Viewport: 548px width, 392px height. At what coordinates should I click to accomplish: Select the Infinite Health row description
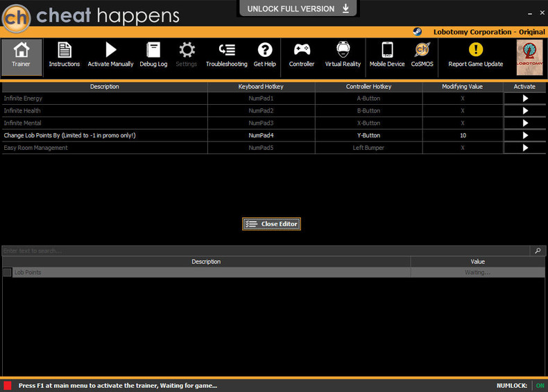click(105, 111)
